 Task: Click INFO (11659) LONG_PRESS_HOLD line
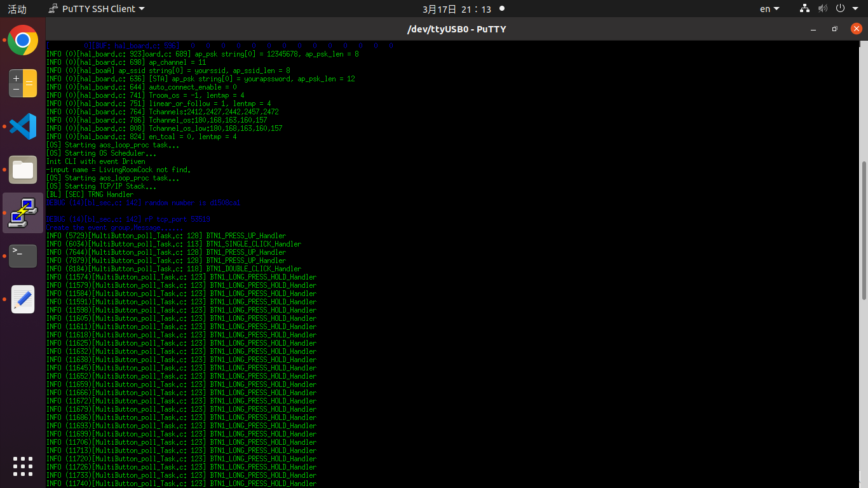pyautogui.click(x=181, y=384)
